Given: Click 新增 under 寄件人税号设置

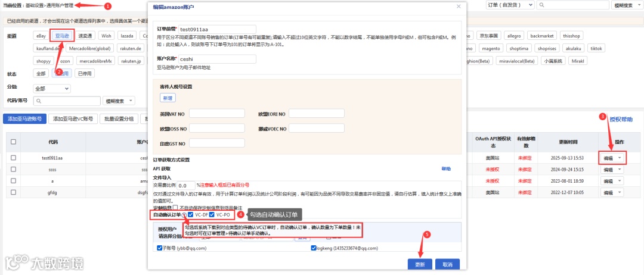Looking at the screenshot, I should coord(168,98).
